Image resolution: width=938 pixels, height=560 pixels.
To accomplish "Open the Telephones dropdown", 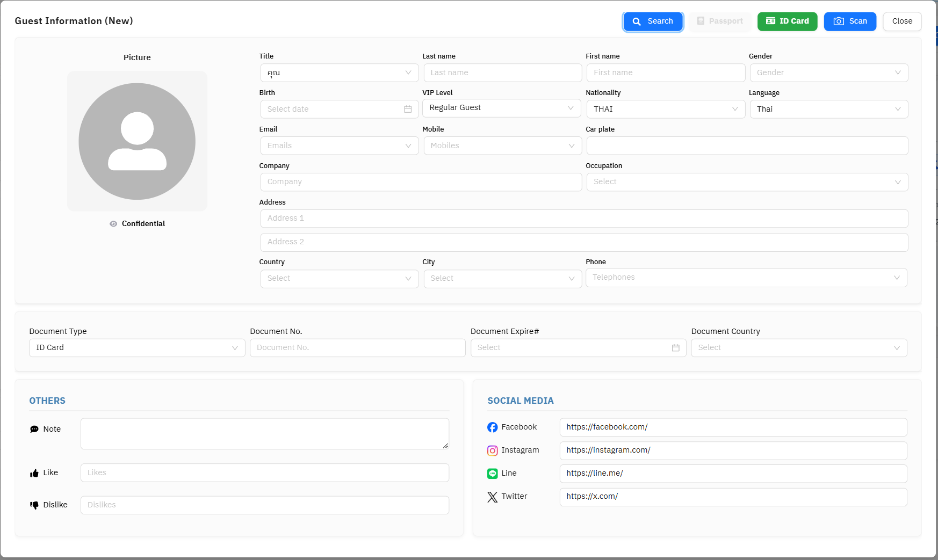I will [746, 278].
